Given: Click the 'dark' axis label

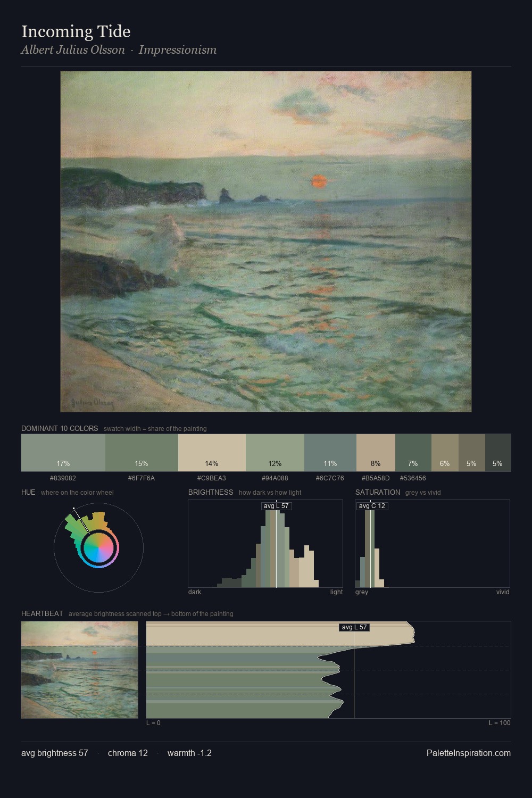Looking at the screenshot, I should coord(195,592).
